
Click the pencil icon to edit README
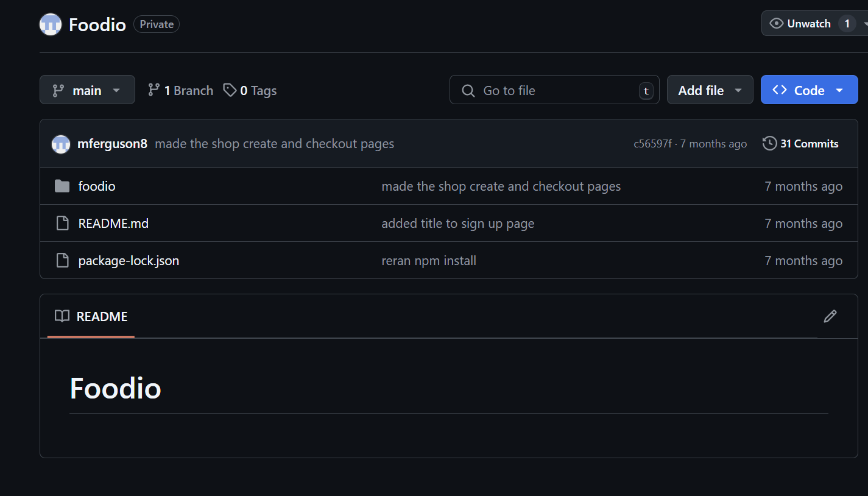(830, 316)
